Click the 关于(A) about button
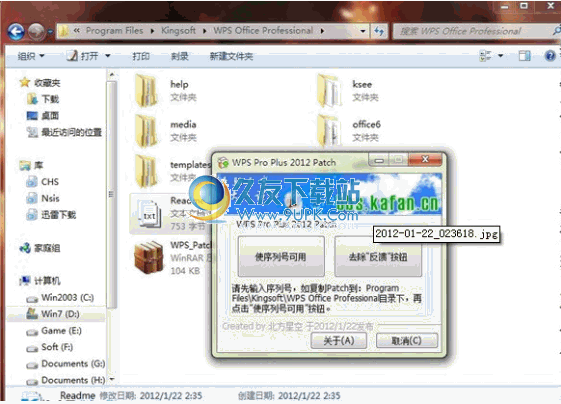Screen dimensions: 561x404 point(338,340)
